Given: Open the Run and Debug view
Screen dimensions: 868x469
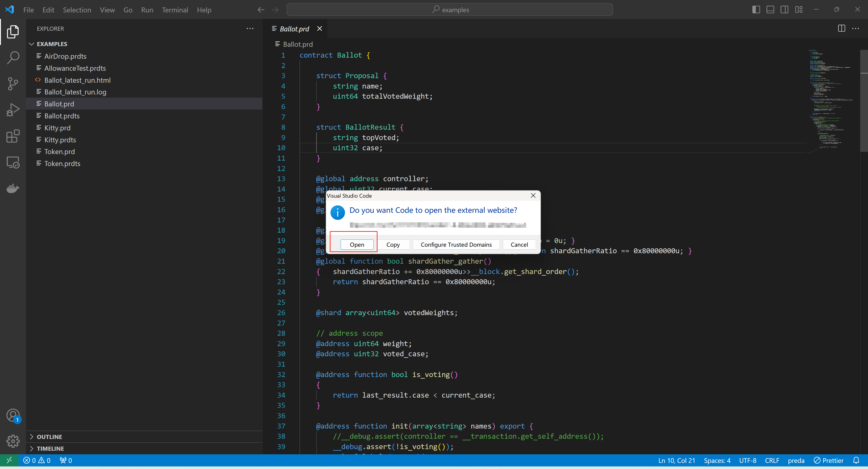Looking at the screenshot, I should (x=13, y=110).
